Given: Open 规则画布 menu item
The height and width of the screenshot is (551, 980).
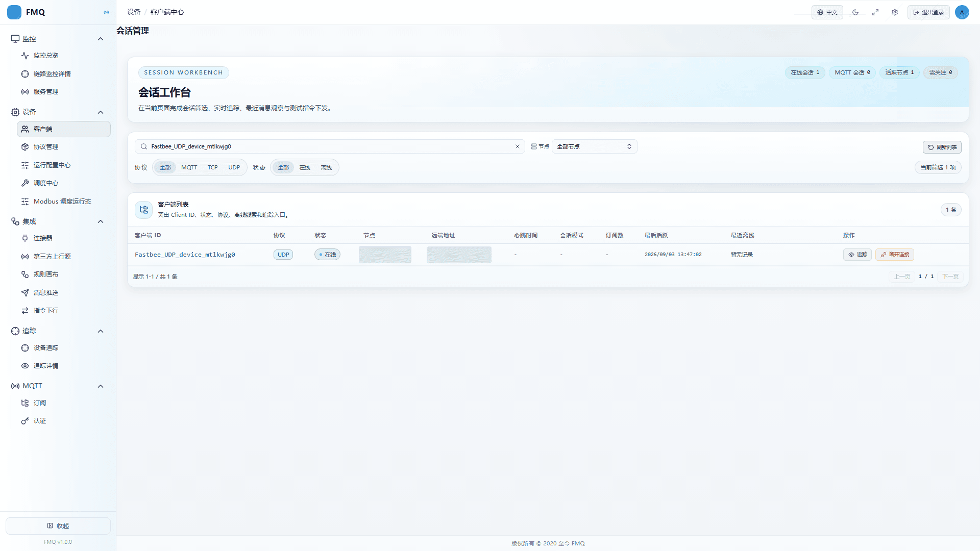Looking at the screenshot, I should [x=64, y=274].
